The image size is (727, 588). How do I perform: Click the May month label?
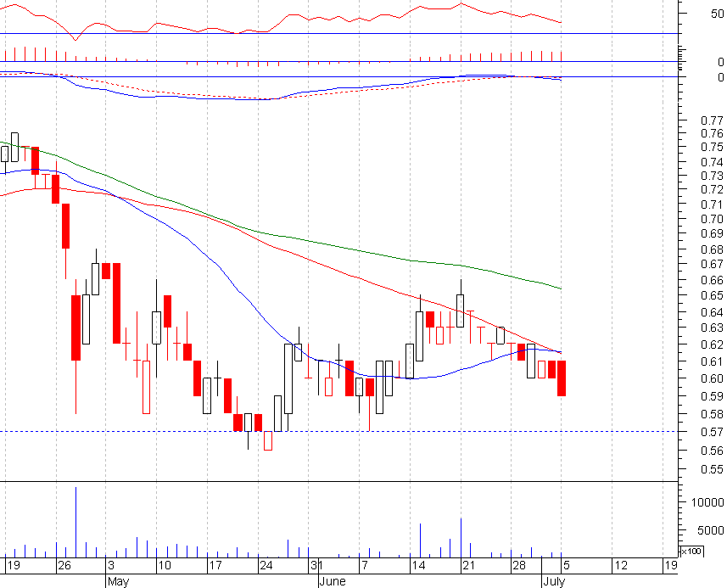(118, 581)
